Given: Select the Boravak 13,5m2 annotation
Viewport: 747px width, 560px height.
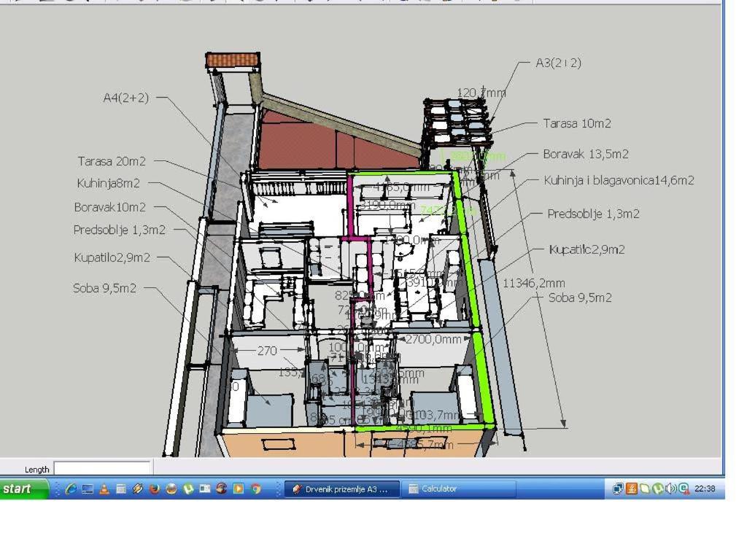Looking at the screenshot, I should pyautogui.click(x=586, y=155).
